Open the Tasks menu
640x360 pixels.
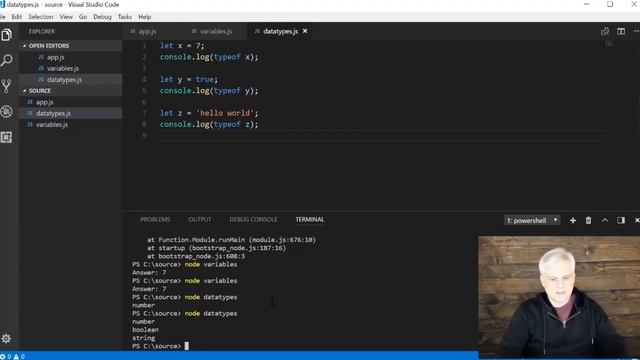click(x=124, y=17)
